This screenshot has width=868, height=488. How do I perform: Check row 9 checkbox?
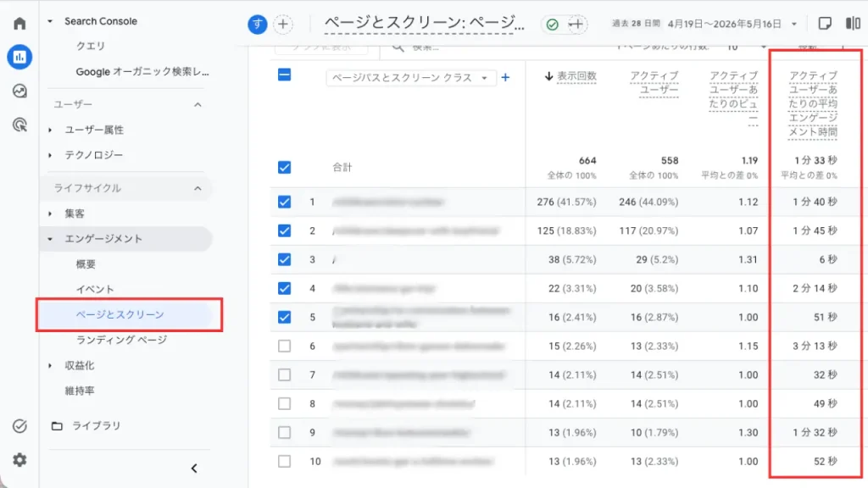[285, 432]
